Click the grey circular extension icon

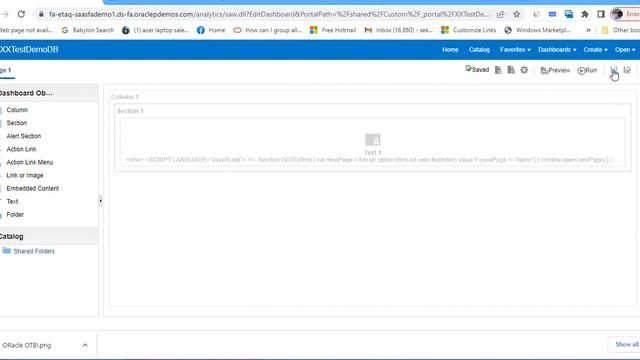click(536, 14)
